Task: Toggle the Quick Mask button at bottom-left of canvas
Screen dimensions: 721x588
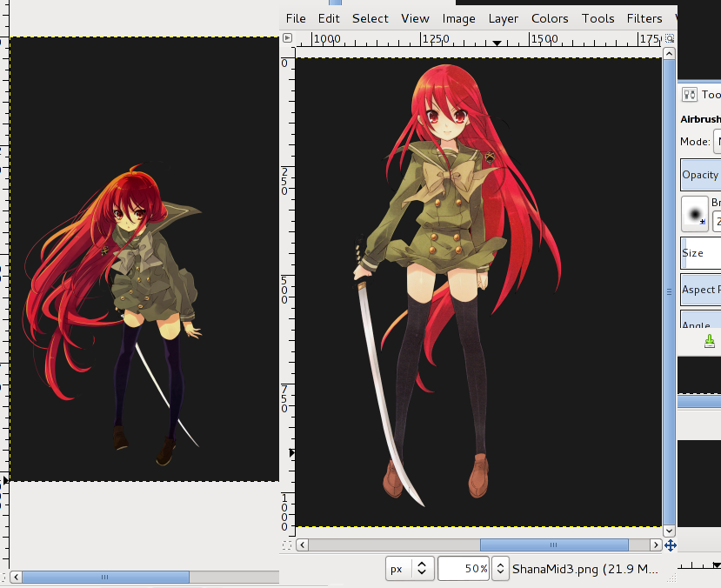Action: (287, 545)
